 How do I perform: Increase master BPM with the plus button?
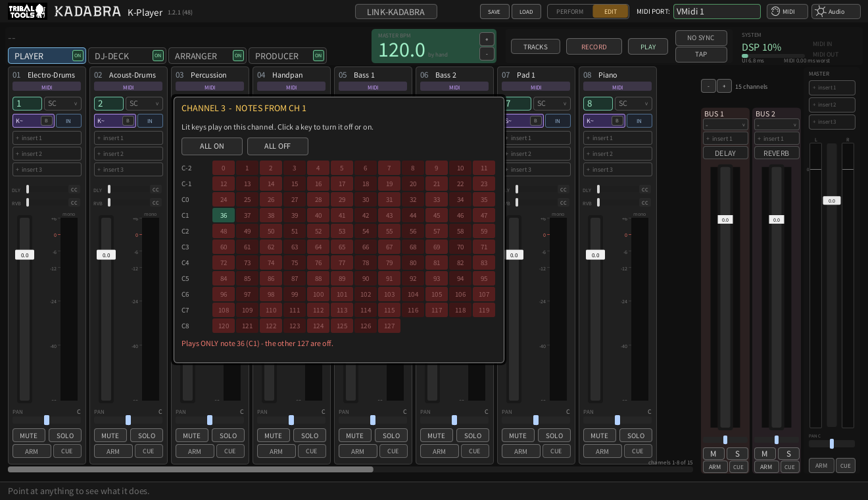[487, 39]
